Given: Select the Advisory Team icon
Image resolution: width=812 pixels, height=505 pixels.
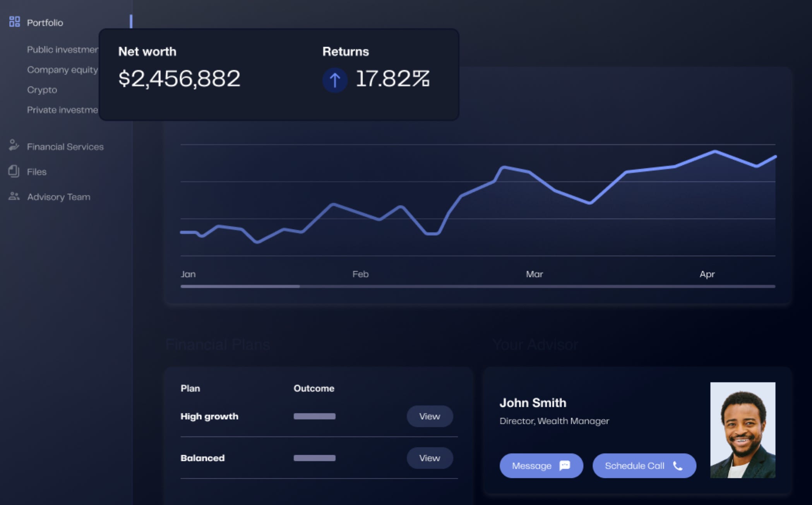Looking at the screenshot, I should [13, 196].
